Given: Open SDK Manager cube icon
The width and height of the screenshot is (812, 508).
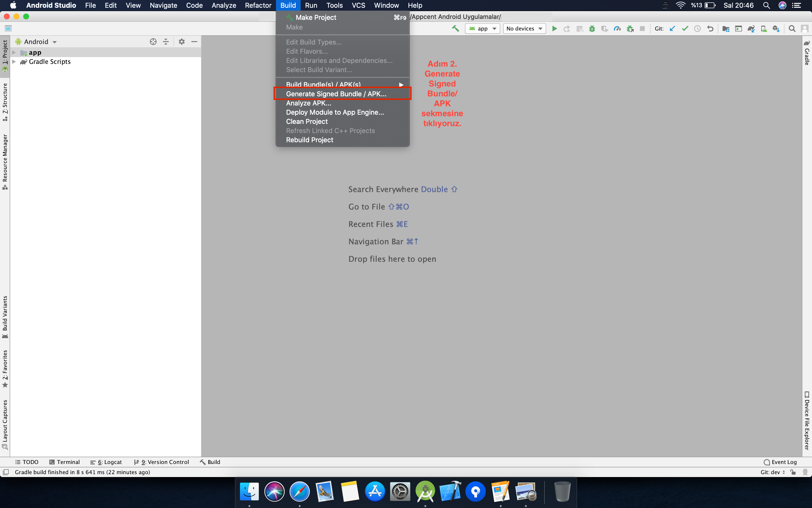Looking at the screenshot, I should 776,29.
